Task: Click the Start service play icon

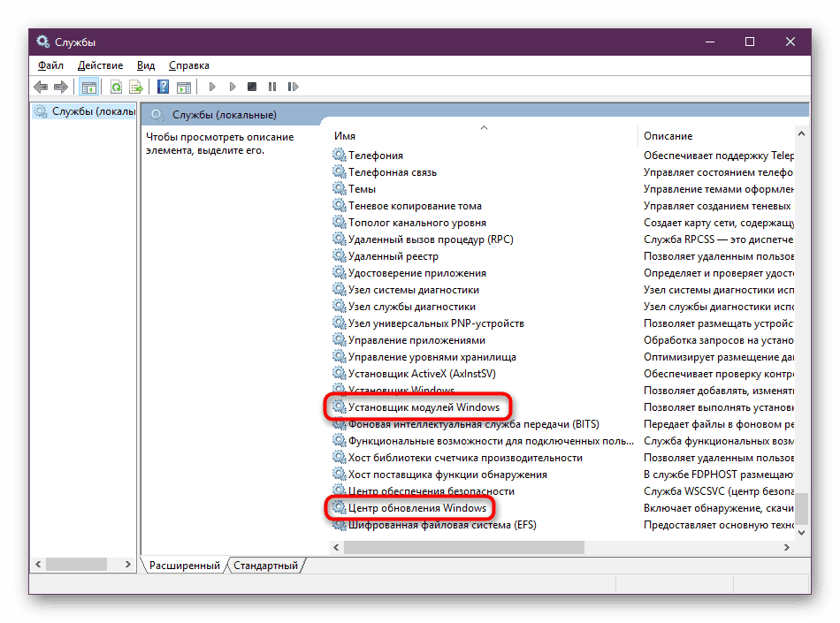Action: [x=212, y=87]
